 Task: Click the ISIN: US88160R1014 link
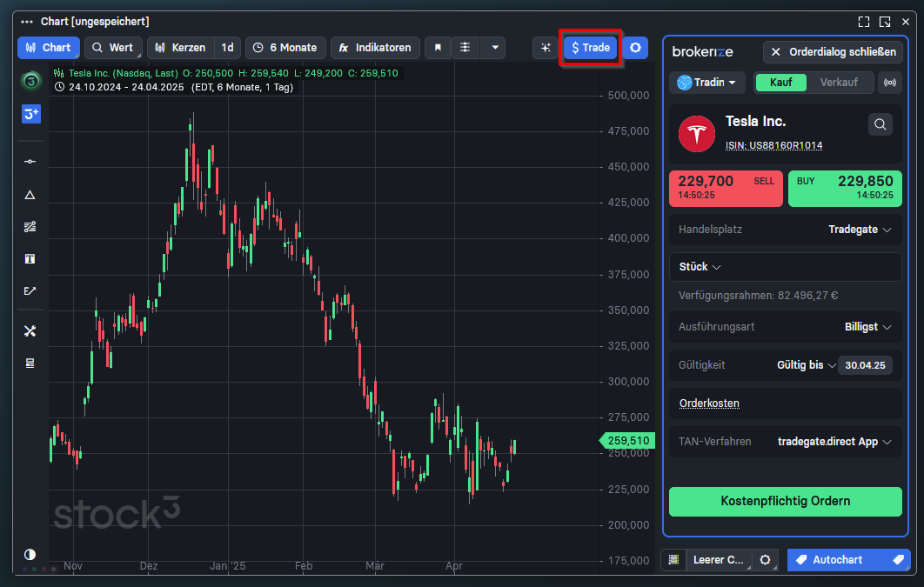pyautogui.click(x=773, y=145)
